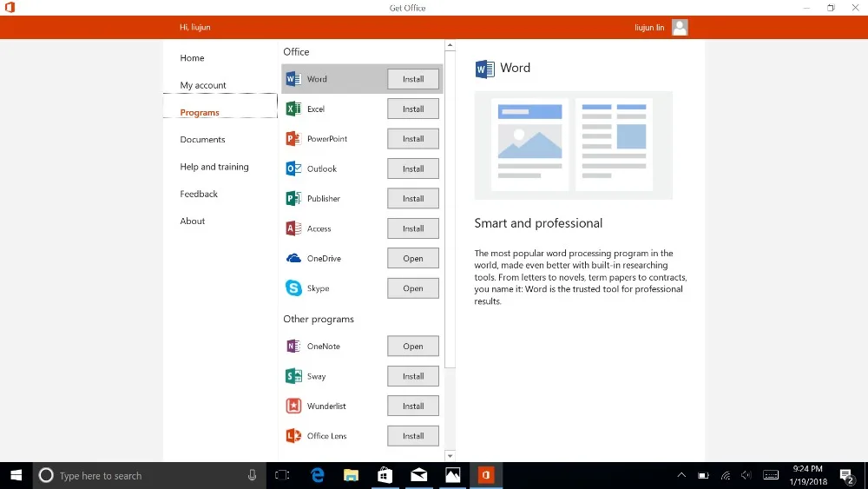Open OneNote with its Open button

413,346
